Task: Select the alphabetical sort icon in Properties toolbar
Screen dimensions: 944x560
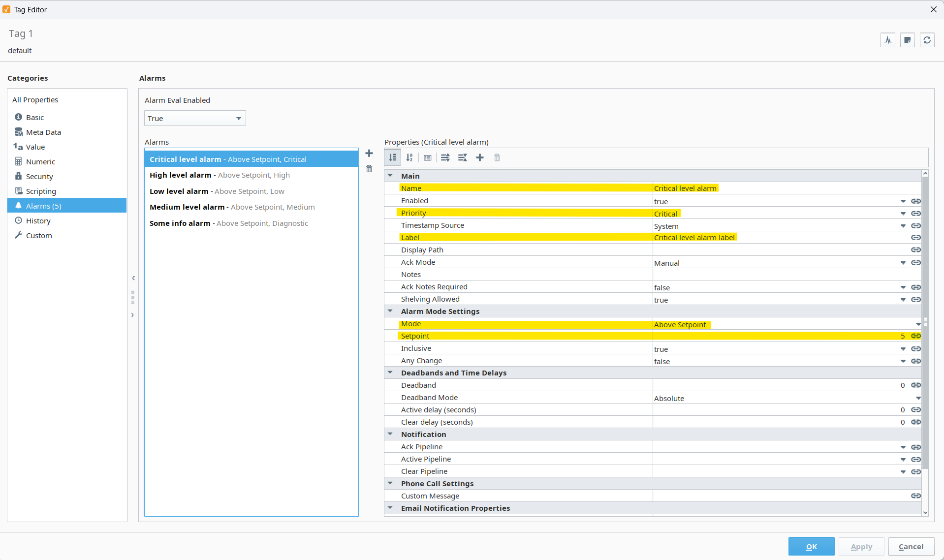Action: [x=410, y=157]
